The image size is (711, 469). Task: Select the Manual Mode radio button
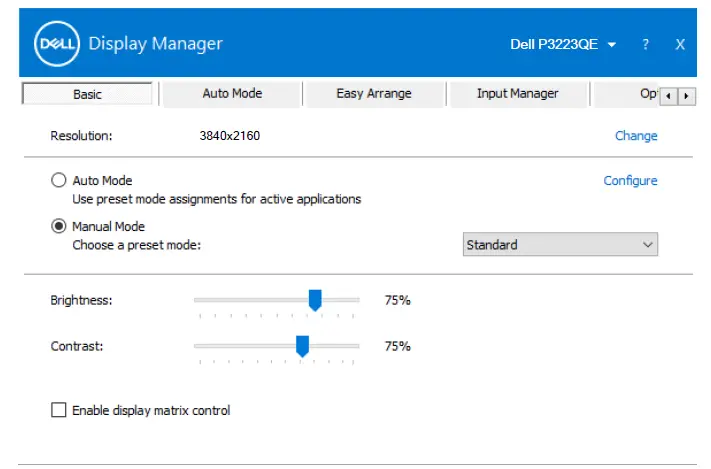tap(58, 226)
